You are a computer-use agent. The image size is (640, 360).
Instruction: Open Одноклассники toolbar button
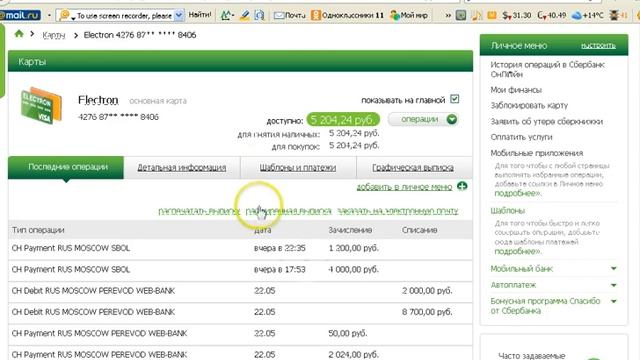tap(347, 16)
